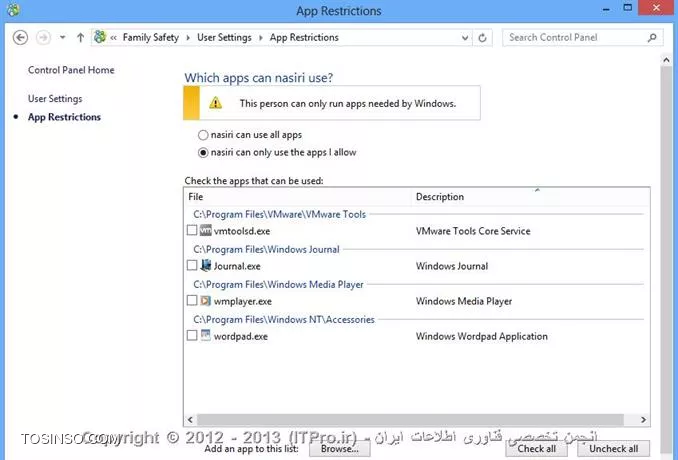Click the warning icon in notice
The image size is (678, 460).
coord(215,103)
